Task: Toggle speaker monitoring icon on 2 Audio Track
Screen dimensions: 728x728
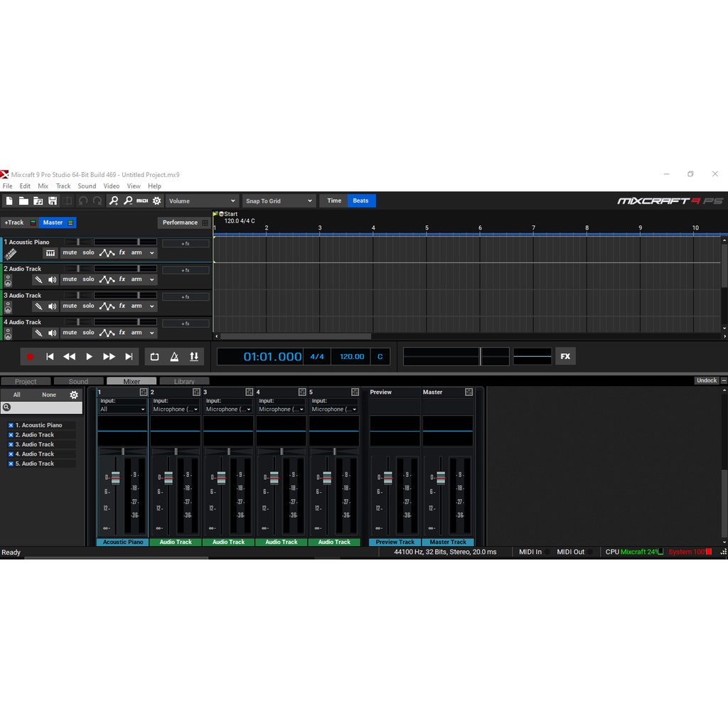Action: 52,279
